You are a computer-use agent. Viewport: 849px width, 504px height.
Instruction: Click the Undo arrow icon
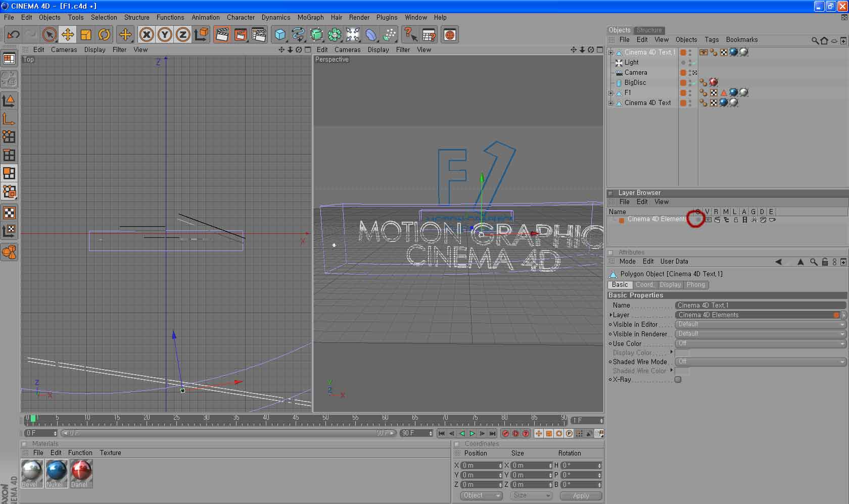tap(13, 35)
